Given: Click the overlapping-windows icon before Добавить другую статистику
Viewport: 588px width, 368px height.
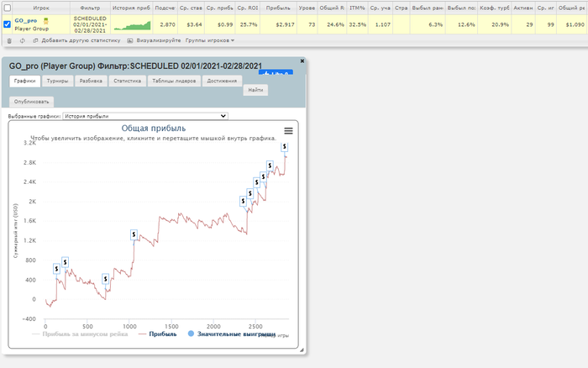Looking at the screenshot, I should (35, 40).
